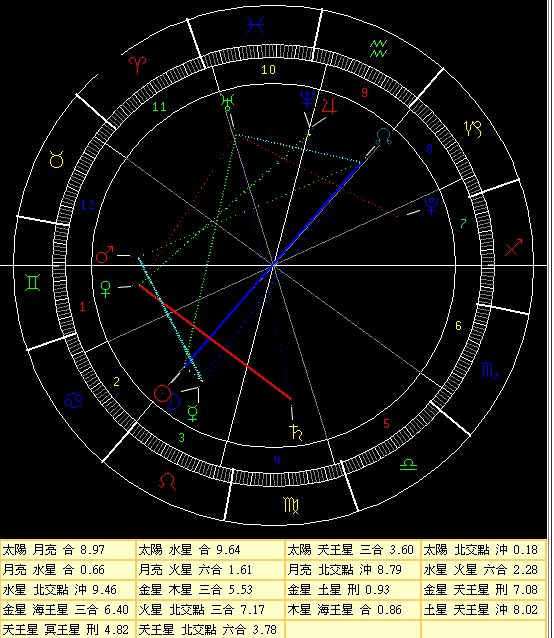This screenshot has width=554, height=638.
Task: Click the green Libra sign glyph
Action: click(x=408, y=465)
